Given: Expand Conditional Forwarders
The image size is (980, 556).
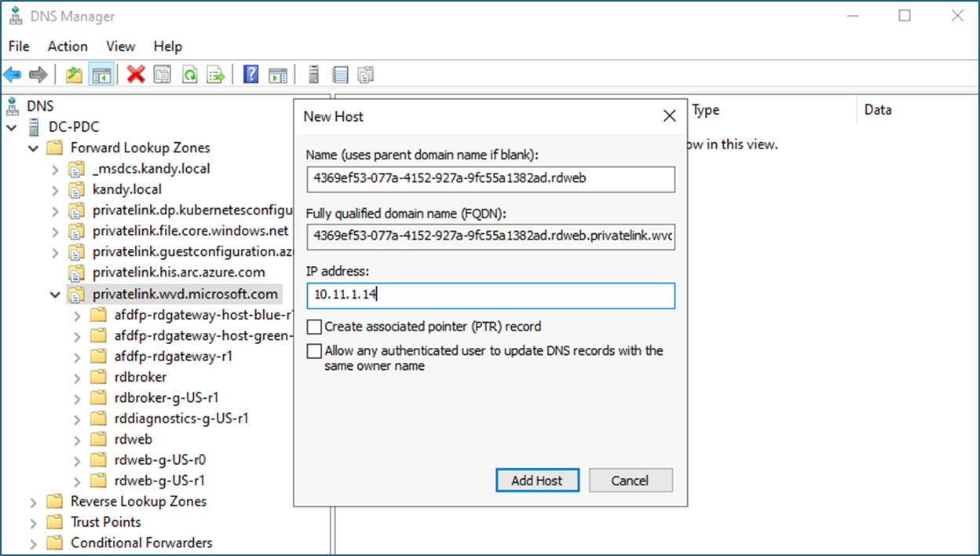Looking at the screenshot, I should tap(34, 543).
